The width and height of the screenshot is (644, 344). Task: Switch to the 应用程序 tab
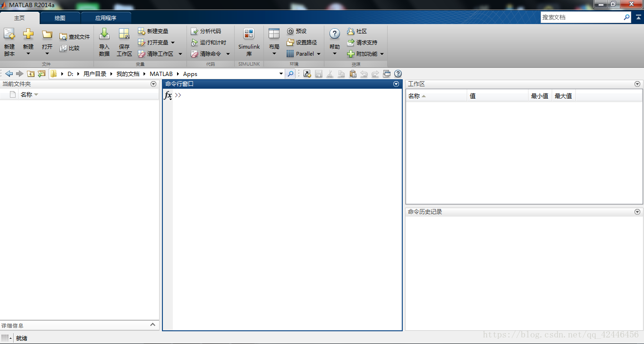(x=106, y=18)
